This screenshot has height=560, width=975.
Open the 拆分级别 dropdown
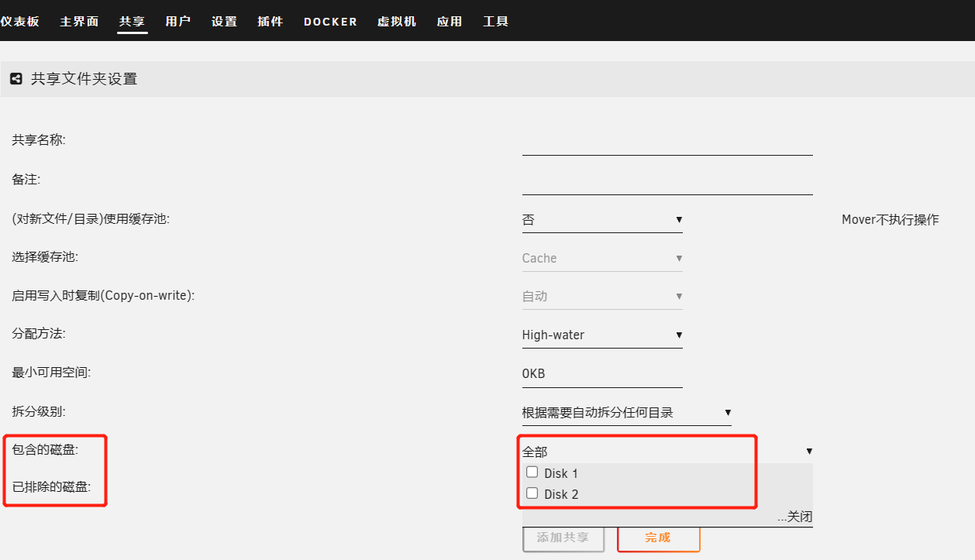coord(626,413)
